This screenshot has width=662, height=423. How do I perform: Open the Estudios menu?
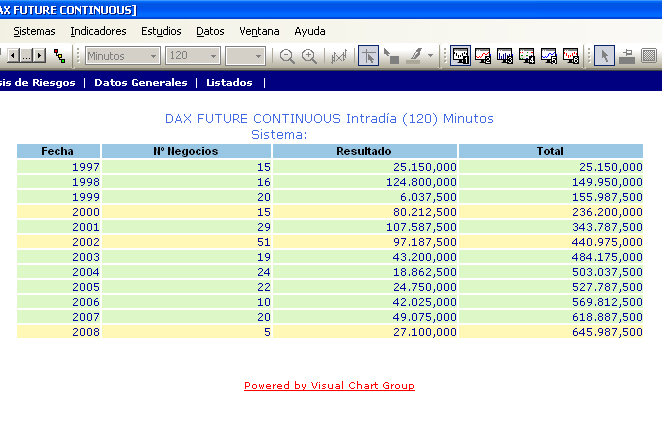(161, 31)
